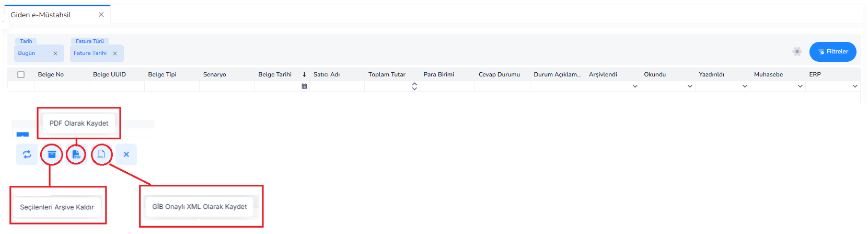The width and height of the screenshot is (868, 234).
Task: Expand the Arşivlendi filter dropdown
Action: pos(635,86)
